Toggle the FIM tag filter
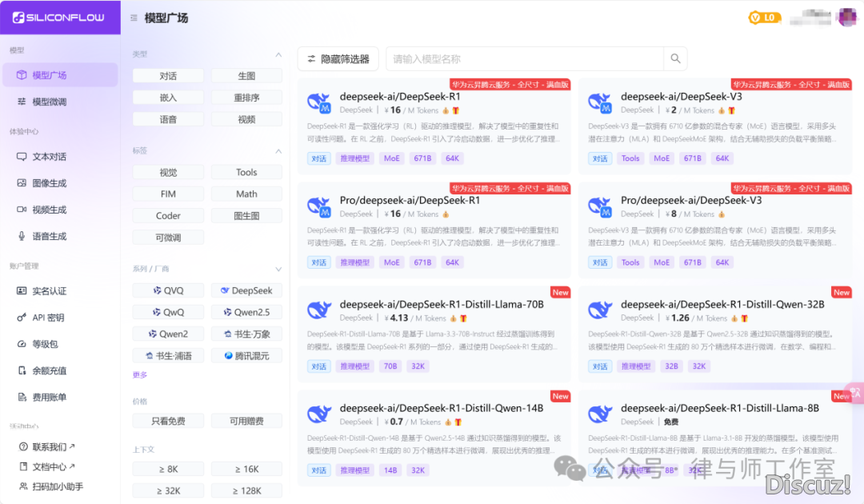This screenshot has height=504, width=864. [x=168, y=194]
